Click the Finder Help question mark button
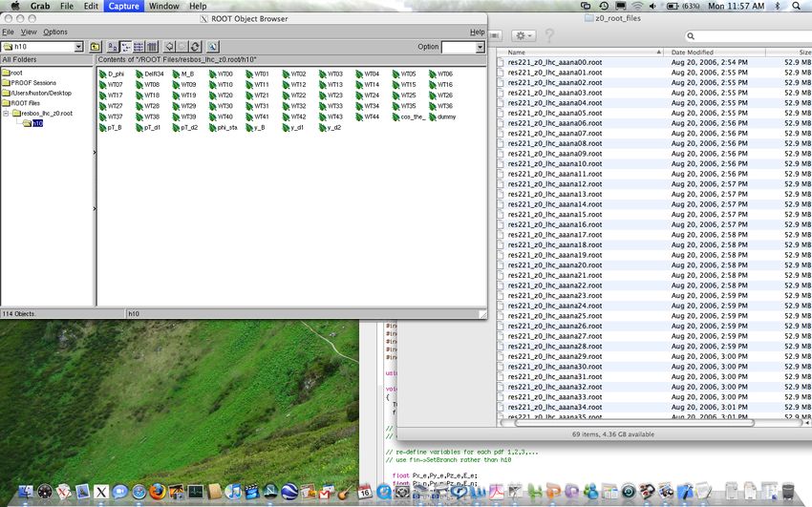Screen dimensions: 812x507 (x=549, y=35)
